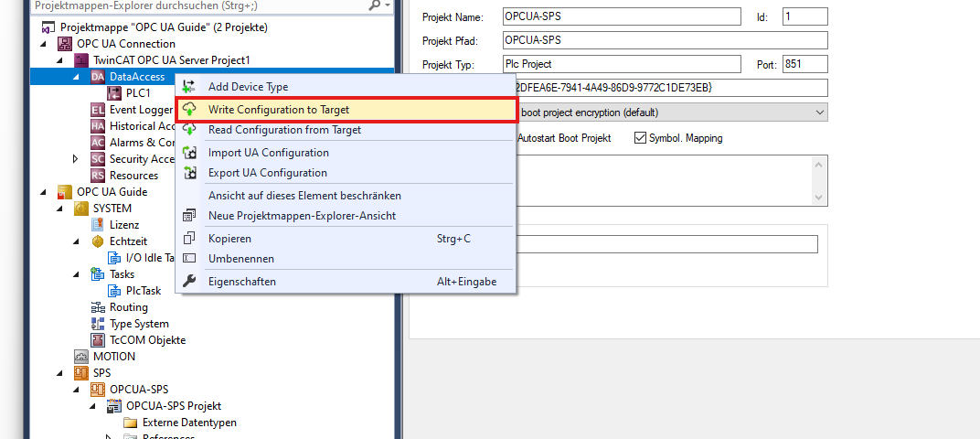980x439 pixels.
Task: Click the I/O Idle Task icon
Action: (114, 258)
